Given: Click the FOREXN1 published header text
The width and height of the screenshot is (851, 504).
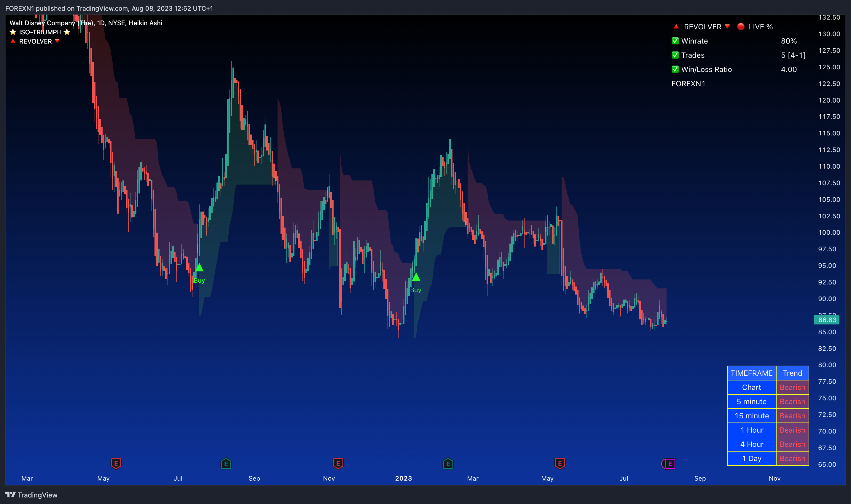Looking at the screenshot, I should click(109, 8).
